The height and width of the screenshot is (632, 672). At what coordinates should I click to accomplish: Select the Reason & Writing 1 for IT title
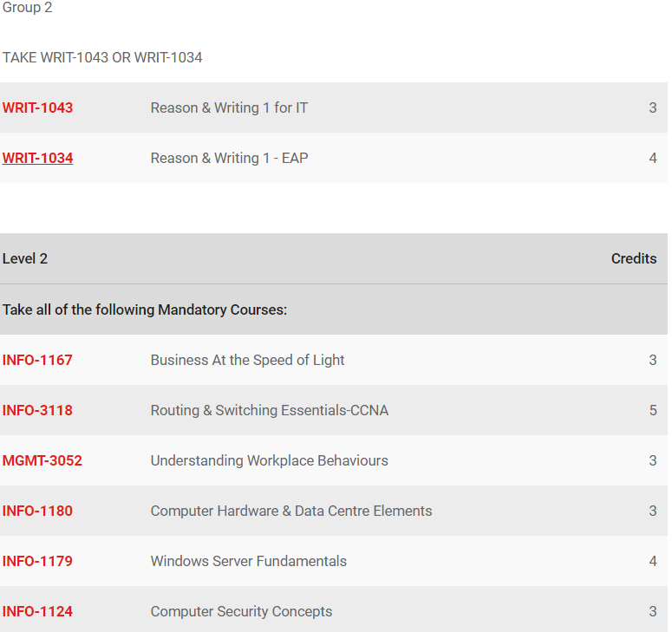click(x=229, y=108)
